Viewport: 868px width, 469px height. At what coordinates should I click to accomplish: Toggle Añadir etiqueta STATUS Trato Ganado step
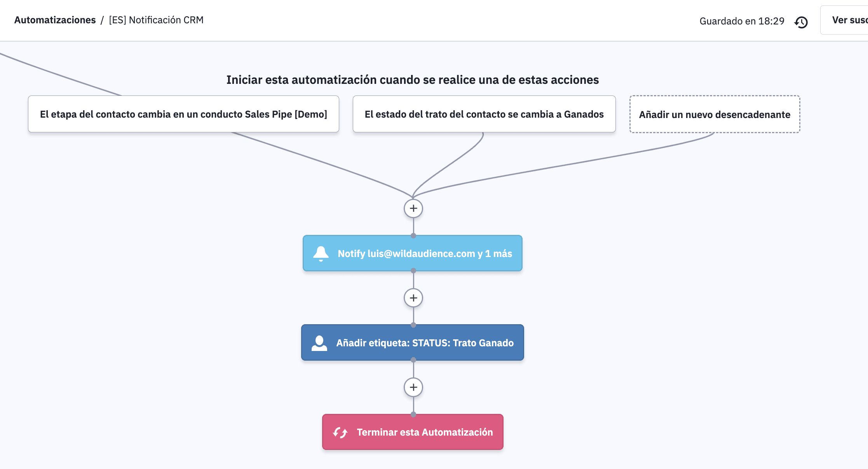[x=412, y=342]
